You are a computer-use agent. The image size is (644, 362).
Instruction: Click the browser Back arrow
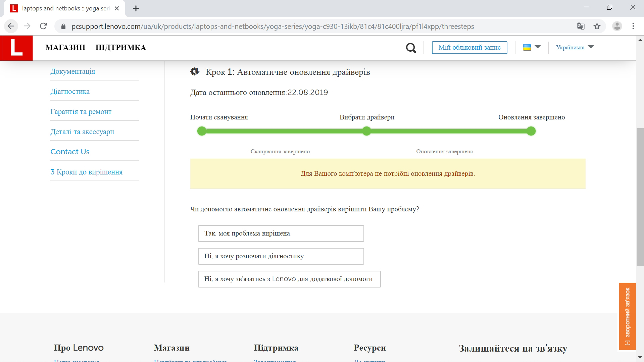click(x=11, y=26)
